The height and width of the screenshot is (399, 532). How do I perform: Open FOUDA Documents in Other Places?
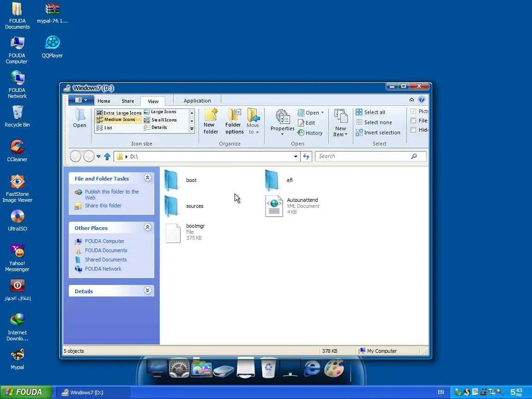[x=106, y=250]
